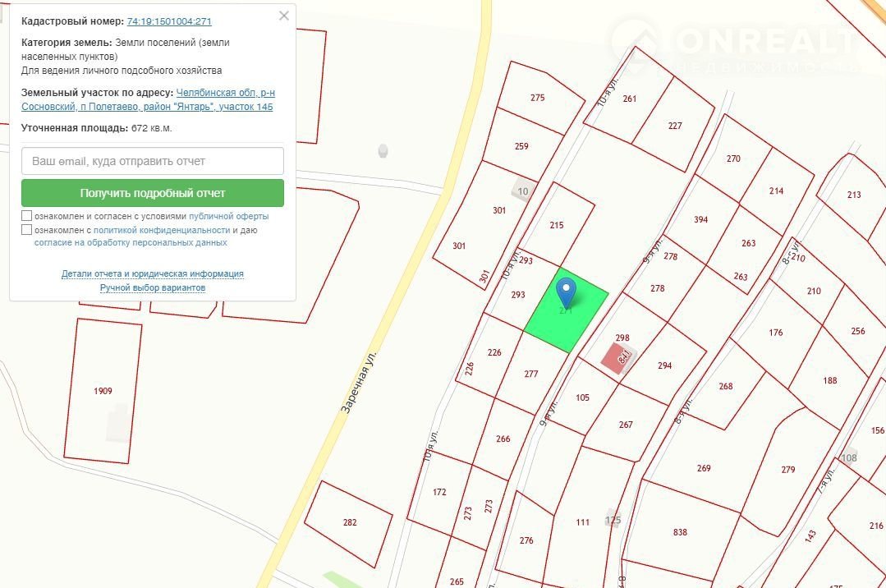The width and height of the screenshot is (886, 588).
Task: Click building number 10 icon
Action: click(x=522, y=191)
